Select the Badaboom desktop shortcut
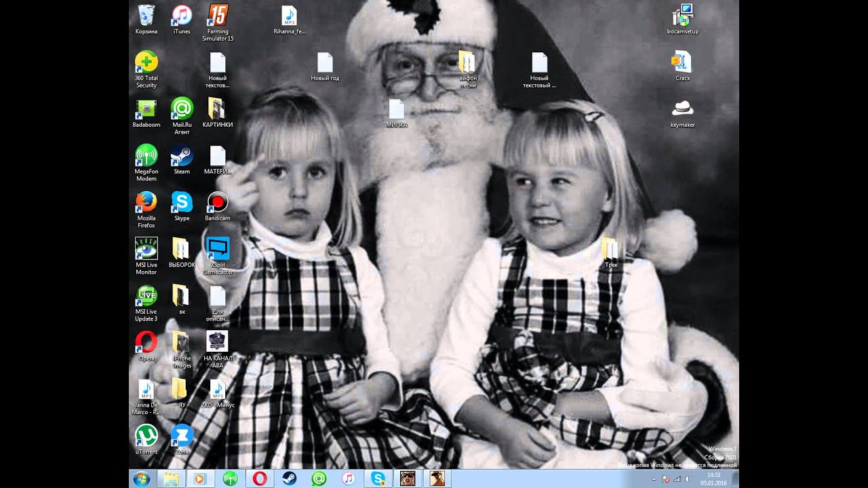This screenshot has height=488, width=868. click(x=146, y=113)
